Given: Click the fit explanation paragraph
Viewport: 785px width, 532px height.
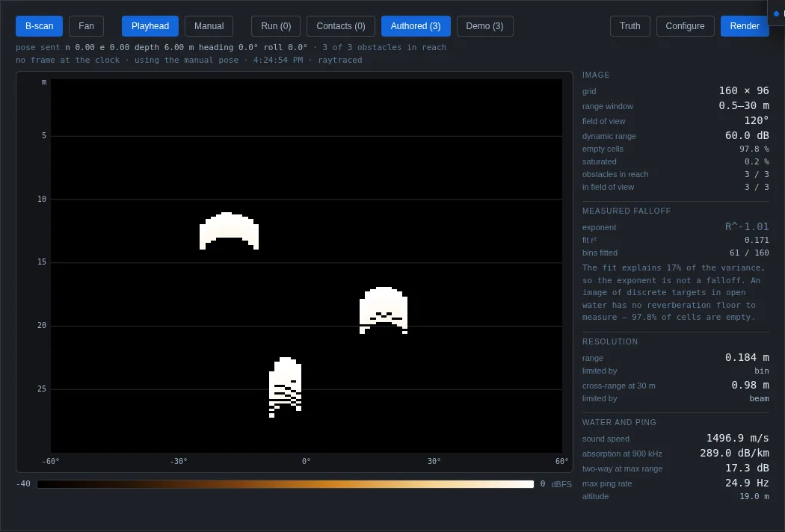Looking at the screenshot, I should pyautogui.click(x=674, y=292).
